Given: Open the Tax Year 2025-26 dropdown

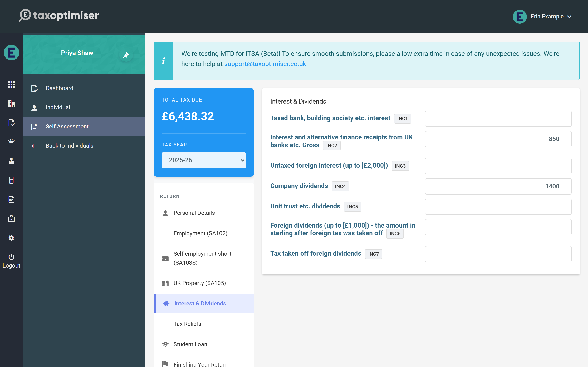Looking at the screenshot, I should pyautogui.click(x=204, y=160).
